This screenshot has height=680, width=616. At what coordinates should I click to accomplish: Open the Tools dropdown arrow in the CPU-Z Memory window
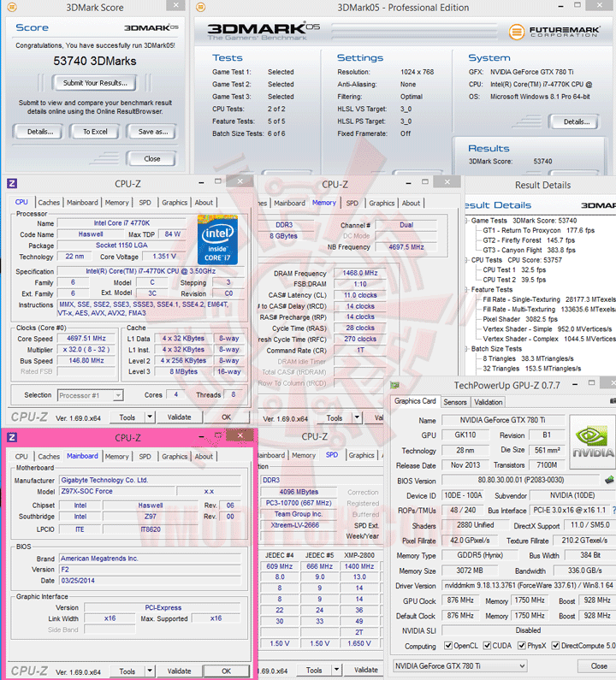pos(357,417)
